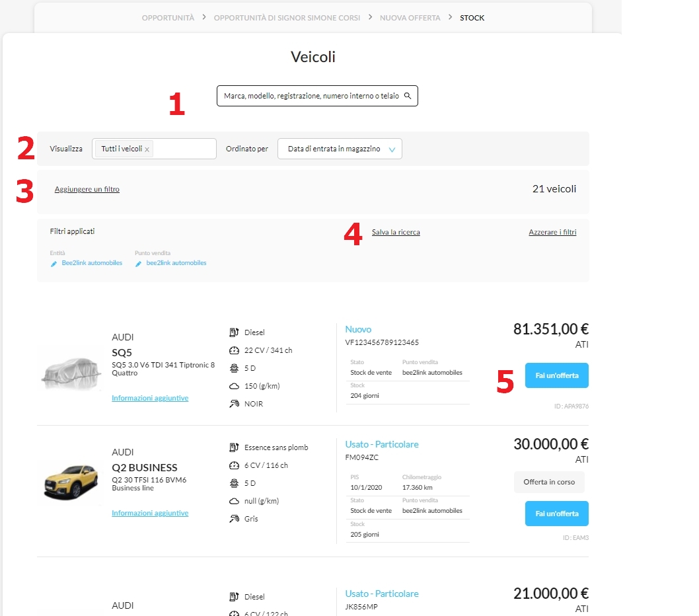699x616 pixels.
Task: Click the power gauge icon beside '22 CV / 341 ch'
Action: [x=234, y=350]
